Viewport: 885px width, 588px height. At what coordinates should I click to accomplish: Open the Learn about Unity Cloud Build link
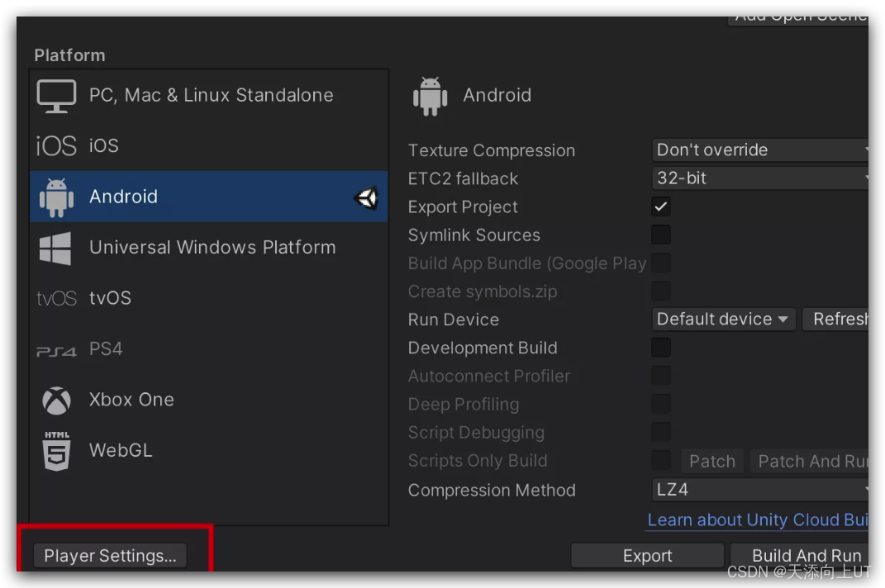coord(758,519)
